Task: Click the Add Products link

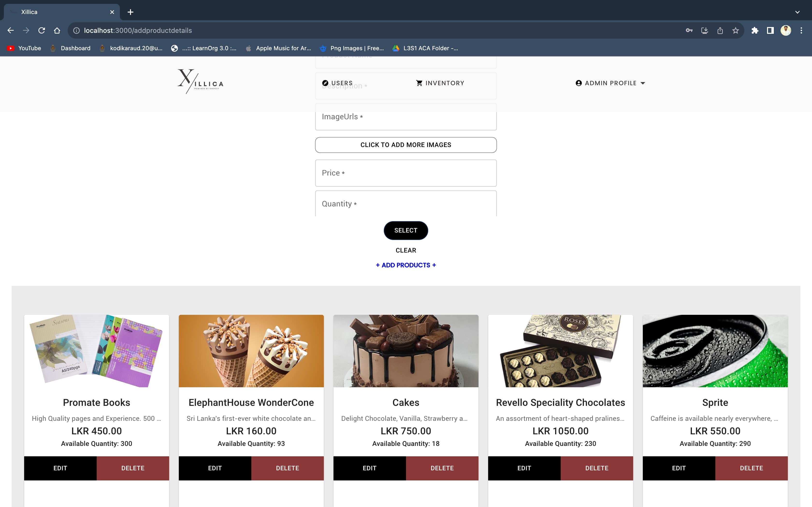Action: (x=406, y=265)
